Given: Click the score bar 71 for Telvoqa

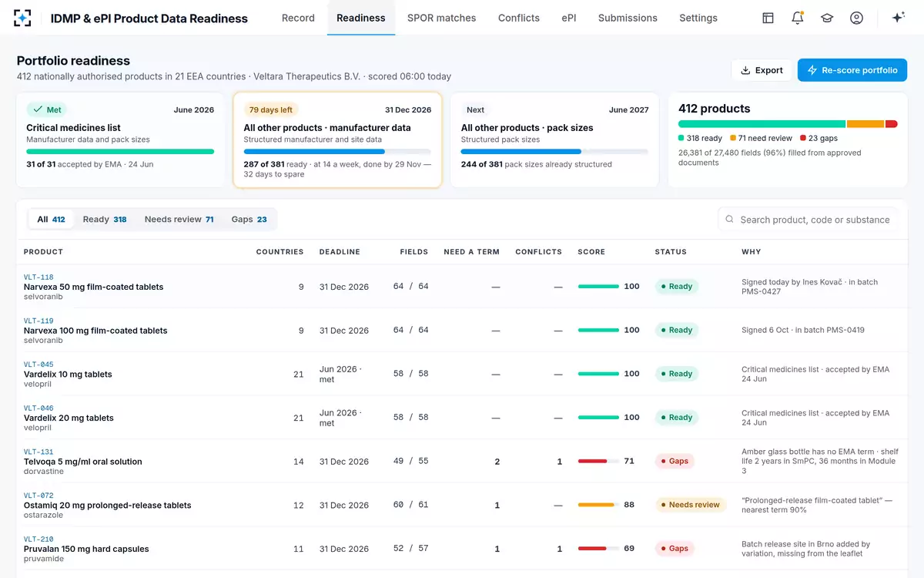Looking at the screenshot, I should coord(598,461).
